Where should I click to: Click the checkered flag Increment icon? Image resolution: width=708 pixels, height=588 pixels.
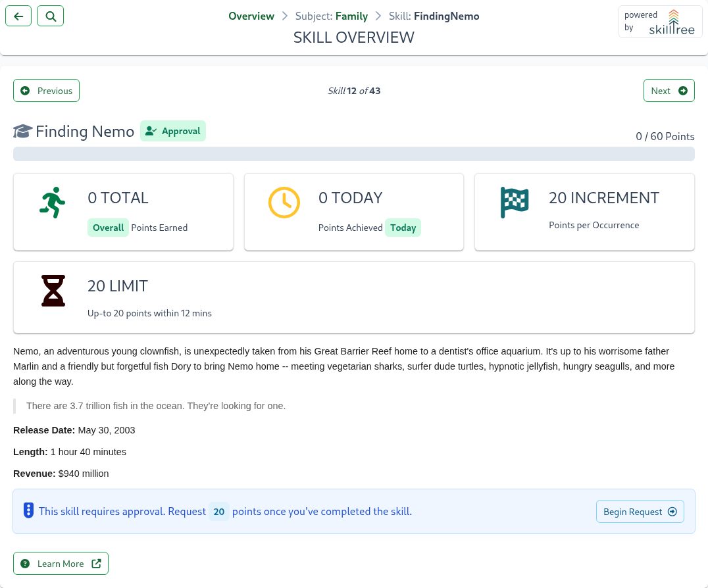[515, 203]
